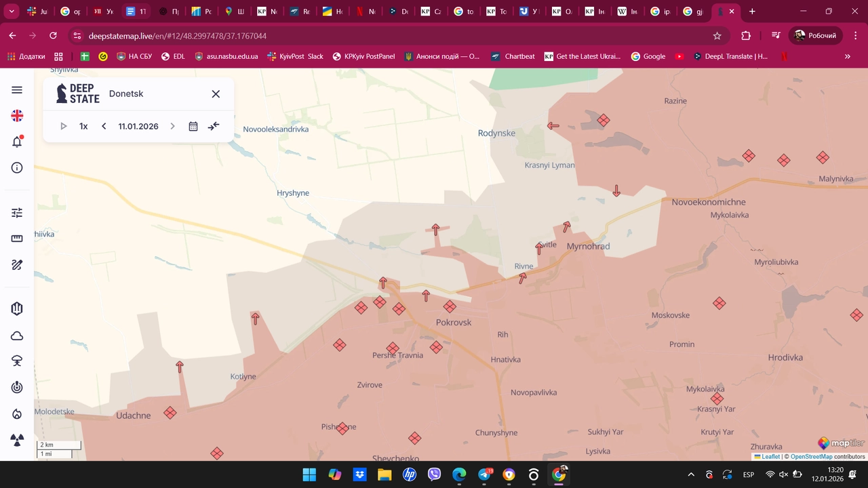Open the hamburger menu in sidebar
The width and height of the screenshot is (868, 488).
(17, 90)
